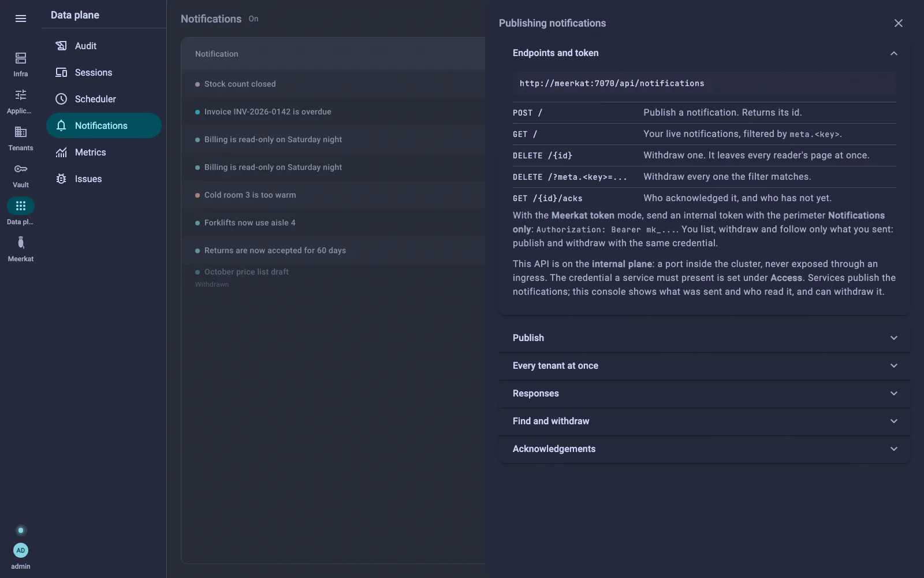
Task: Close the Publishing notifications panel
Action: pyautogui.click(x=898, y=23)
